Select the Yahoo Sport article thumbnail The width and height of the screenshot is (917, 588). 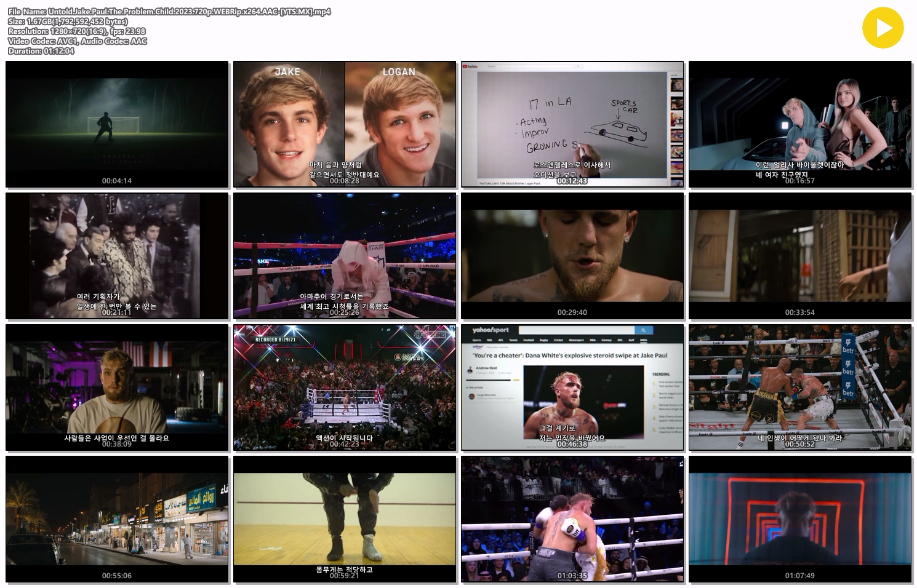coord(572,387)
